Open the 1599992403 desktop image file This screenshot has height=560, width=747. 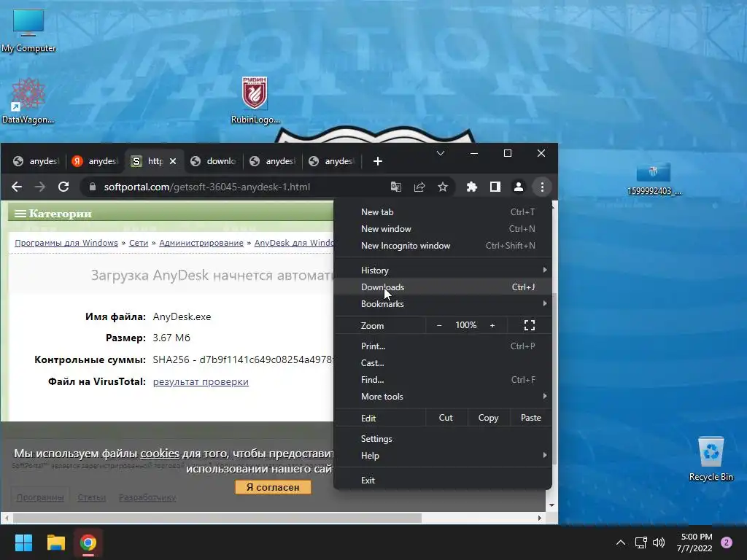[654, 179]
